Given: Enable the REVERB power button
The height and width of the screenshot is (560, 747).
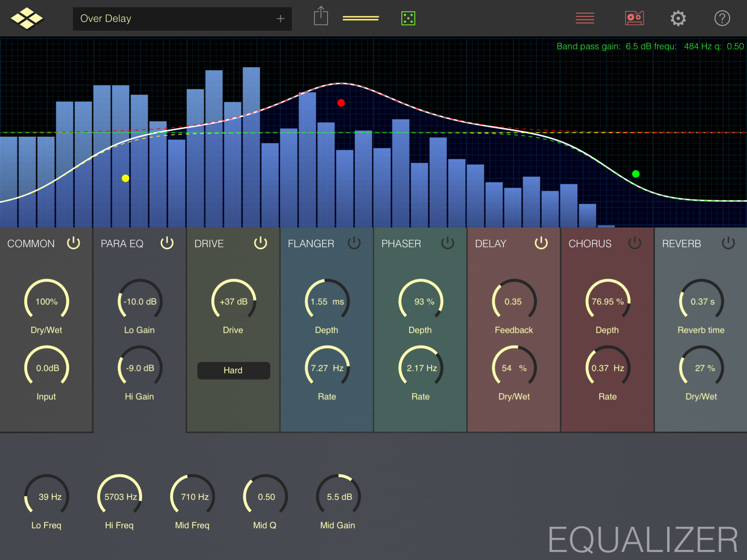Looking at the screenshot, I should pos(728,243).
